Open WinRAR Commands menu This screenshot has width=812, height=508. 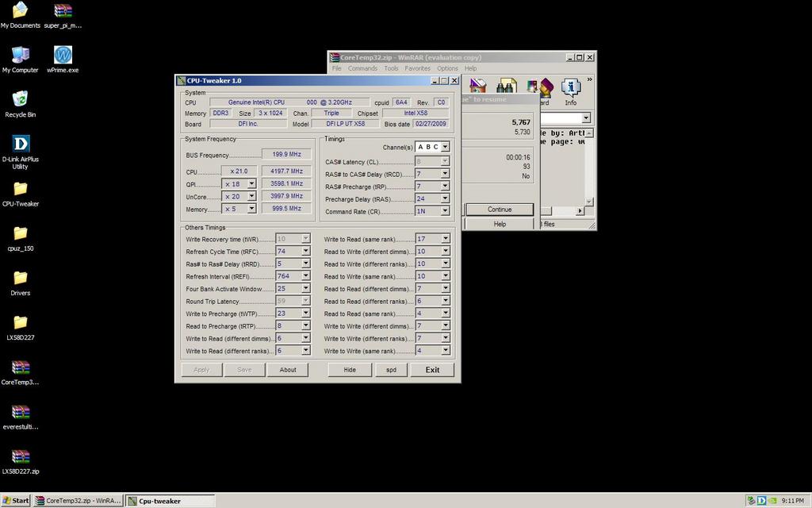coord(362,68)
